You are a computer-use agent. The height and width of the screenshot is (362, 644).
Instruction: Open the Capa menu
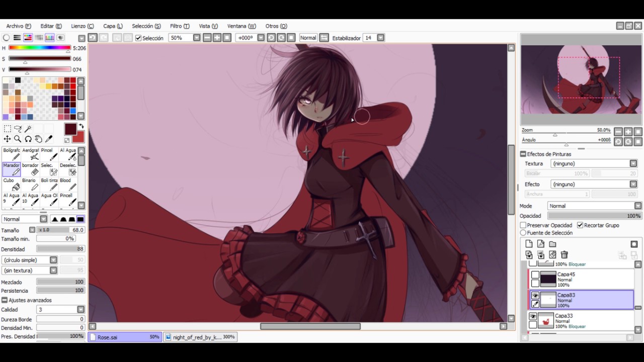click(x=113, y=26)
